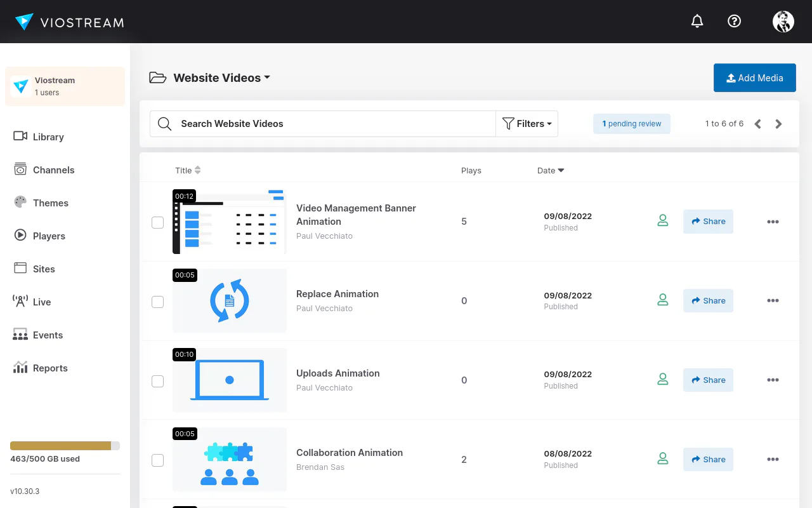Open the user profile avatar
812x508 pixels.
coord(783,22)
